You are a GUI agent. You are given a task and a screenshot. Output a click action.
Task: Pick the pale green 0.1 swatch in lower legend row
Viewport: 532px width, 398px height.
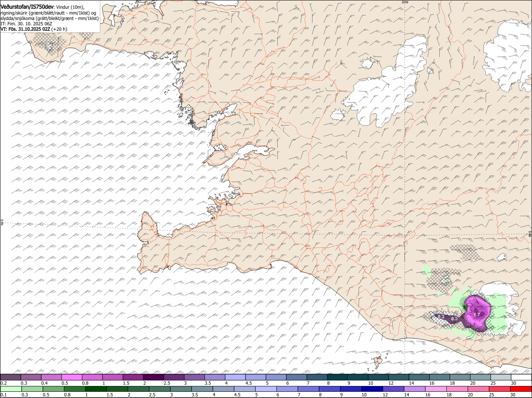pyautogui.click(x=11, y=389)
